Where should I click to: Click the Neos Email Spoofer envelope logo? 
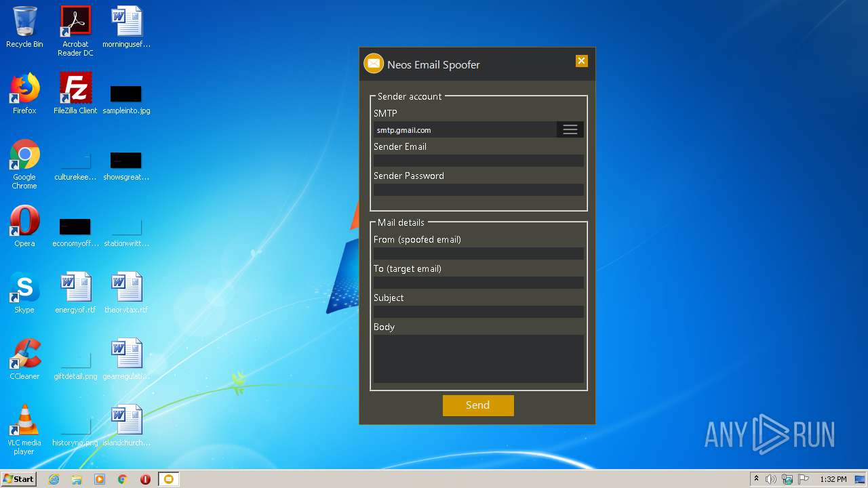[x=374, y=64]
